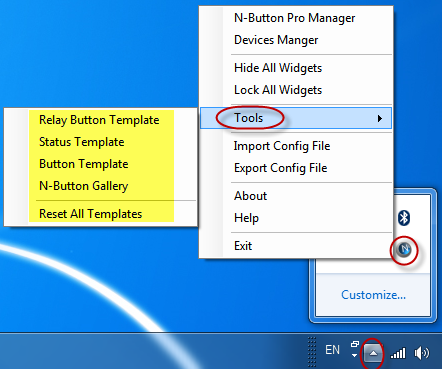Select Reset All Templates

click(91, 214)
